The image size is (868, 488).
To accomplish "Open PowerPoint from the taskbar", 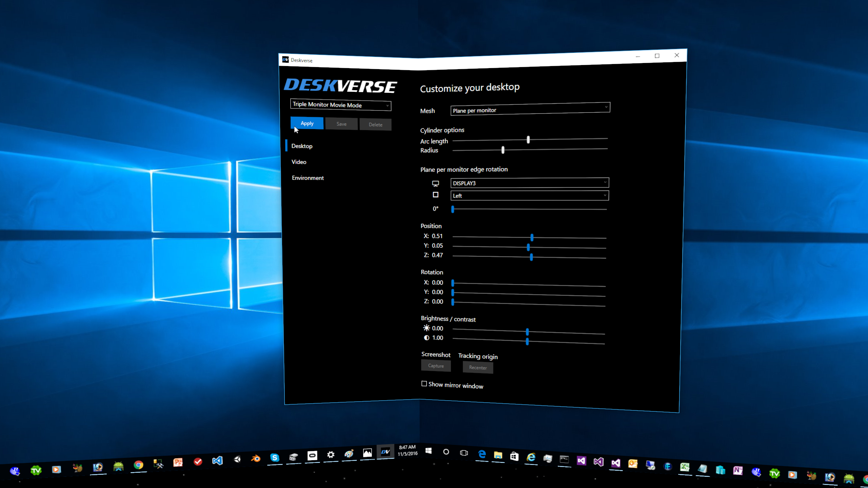I will pyautogui.click(x=178, y=462).
